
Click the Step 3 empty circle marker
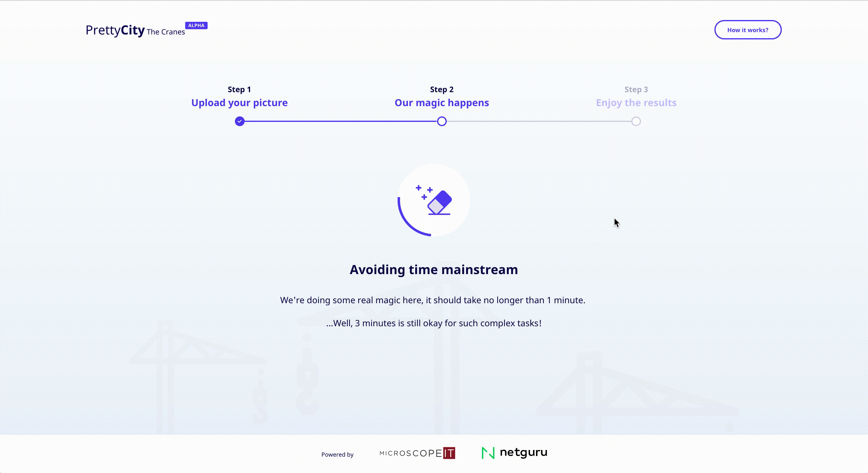pos(636,121)
